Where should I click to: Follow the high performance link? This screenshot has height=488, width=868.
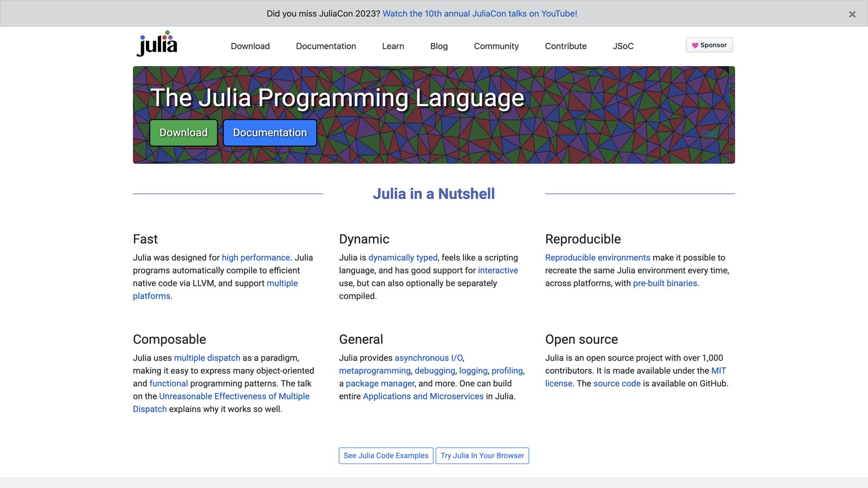pos(255,258)
